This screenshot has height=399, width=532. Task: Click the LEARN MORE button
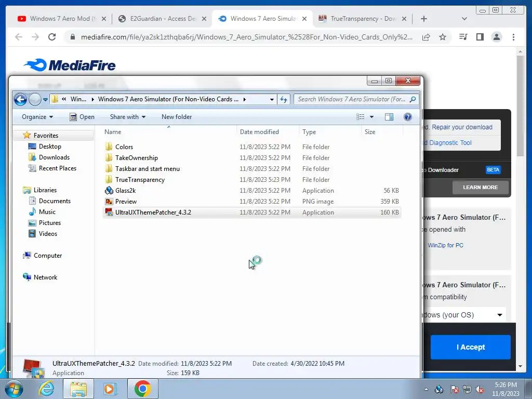click(x=480, y=187)
